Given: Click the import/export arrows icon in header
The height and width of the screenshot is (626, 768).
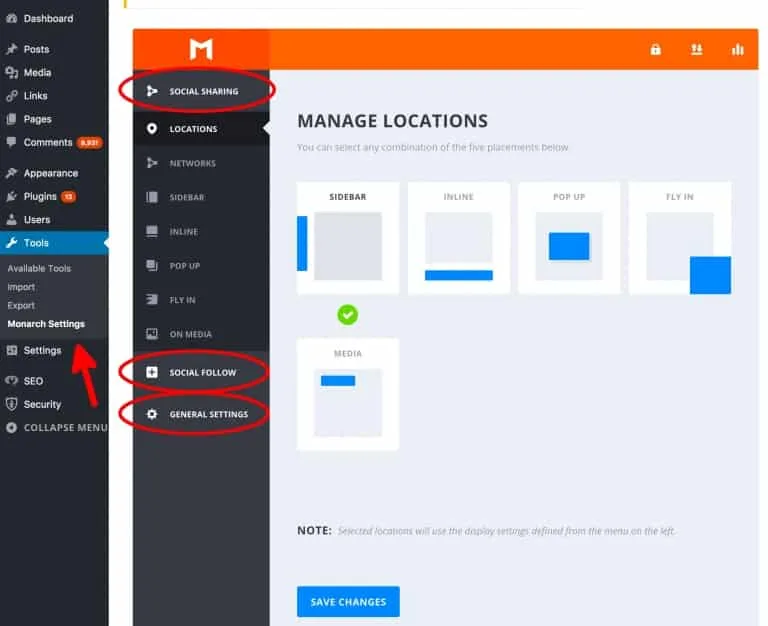Looking at the screenshot, I should pos(696,49).
